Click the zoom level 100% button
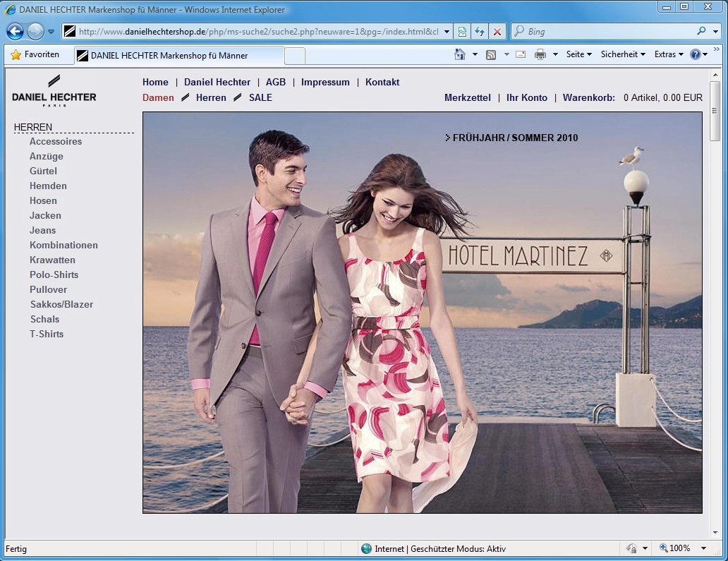728x561 pixels. pos(675,548)
